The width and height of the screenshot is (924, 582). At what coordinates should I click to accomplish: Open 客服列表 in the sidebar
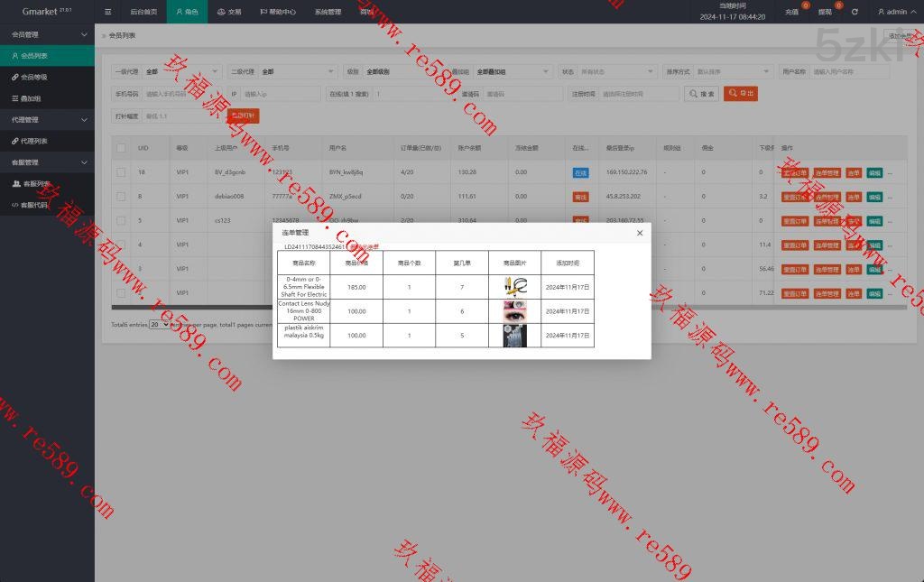[x=36, y=184]
